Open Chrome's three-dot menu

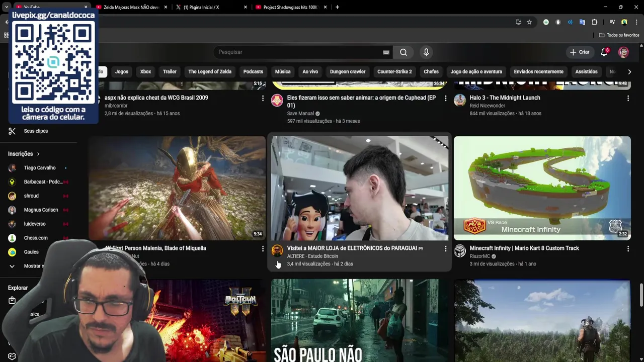click(x=636, y=22)
